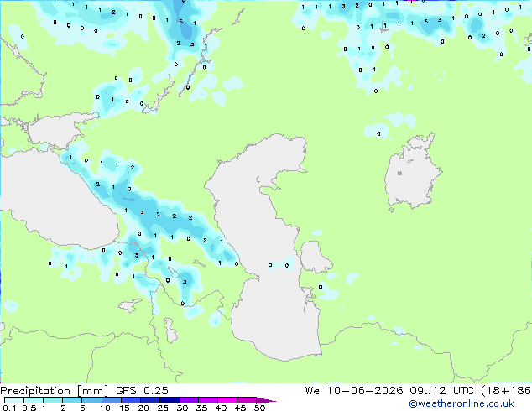The width and height of the screenshot is (532, 411).
Task: Click the '45' legend scale label
Action: [x=240, y=408]
